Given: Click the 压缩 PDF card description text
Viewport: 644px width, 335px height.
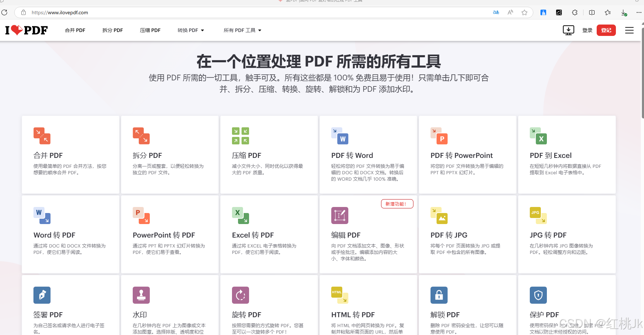Looking at the screenshot, I should (268, 169).
